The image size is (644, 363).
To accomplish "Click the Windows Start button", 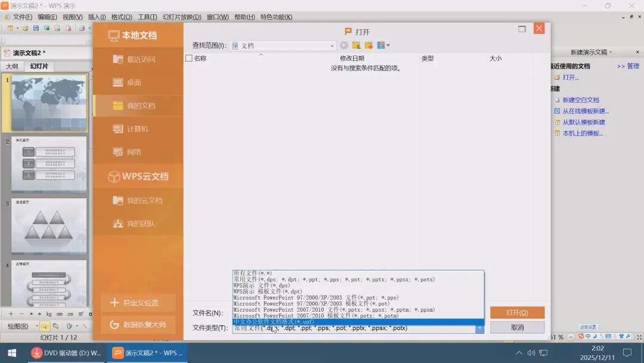I will (12, 353).
